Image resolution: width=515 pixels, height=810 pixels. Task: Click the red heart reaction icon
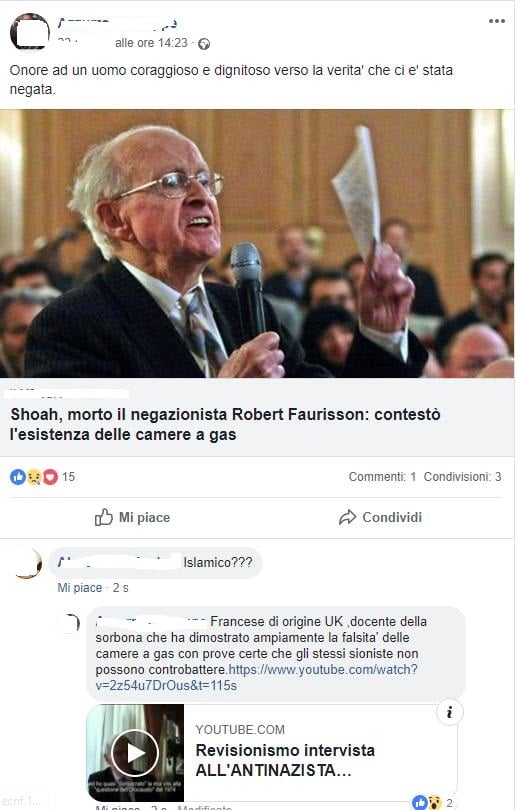50,477
